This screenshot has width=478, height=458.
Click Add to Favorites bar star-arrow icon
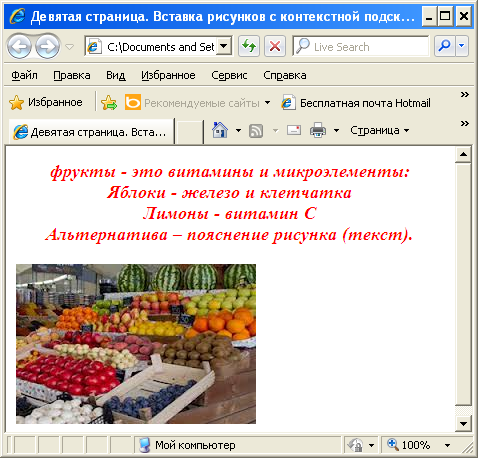(x=109, y=103)
